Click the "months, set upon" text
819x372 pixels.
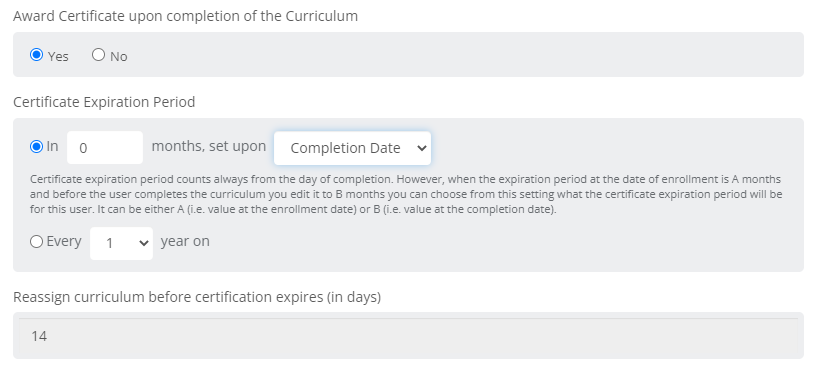(x=209, y=146)
